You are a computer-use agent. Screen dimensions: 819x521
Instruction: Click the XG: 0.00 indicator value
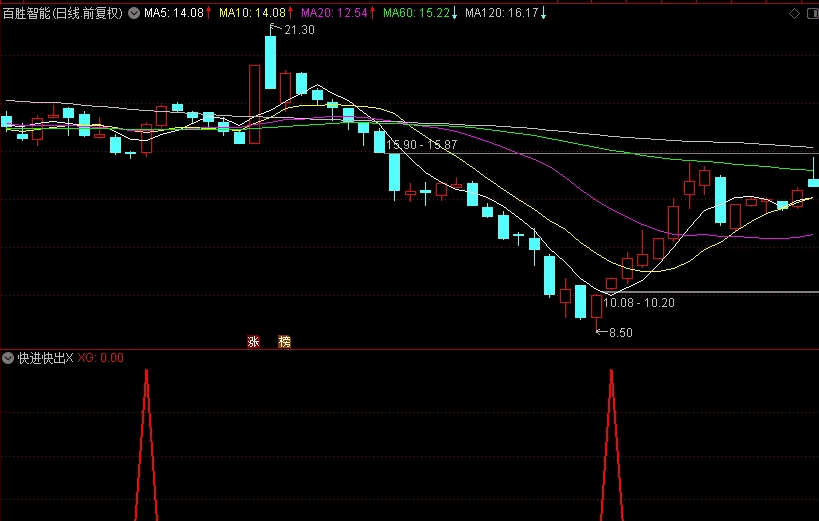101,358
